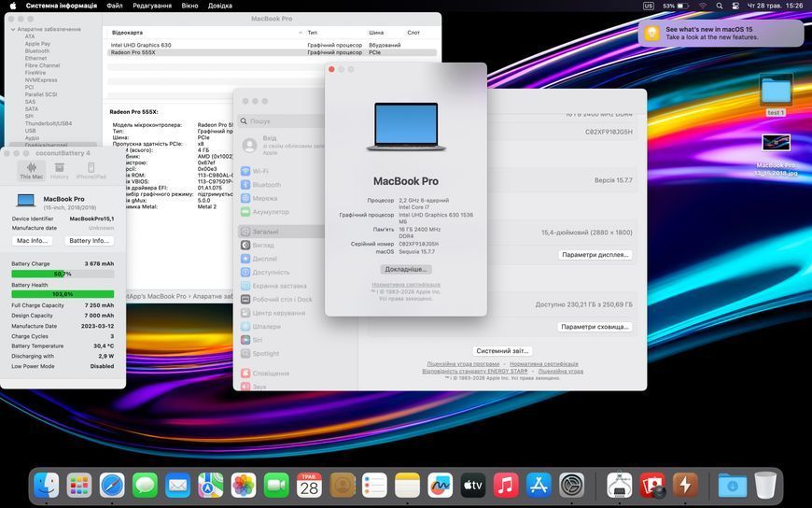Select NVMExpress in System Information sidebar

[x=41, y=79]
